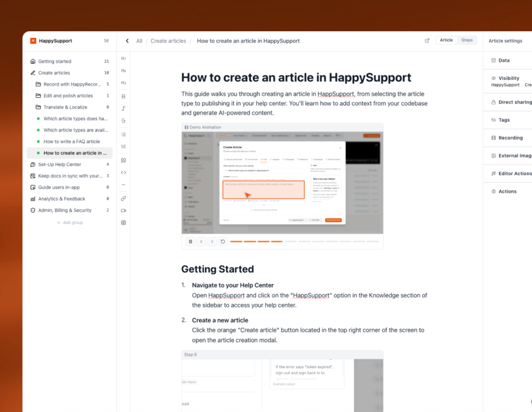The width and height of the screenshot is (532, 412).
Task: Open How to write a FAQ article
Action: (x=70, y=141)
